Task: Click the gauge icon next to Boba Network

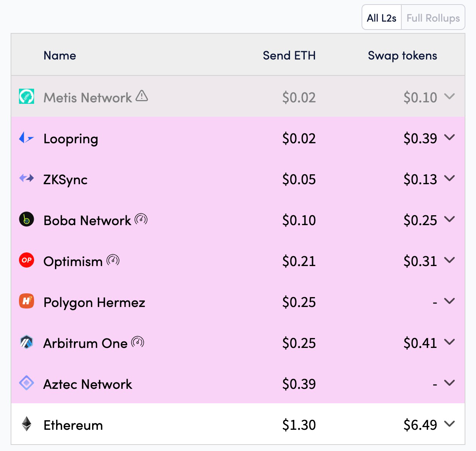Action: pos(141,219)
